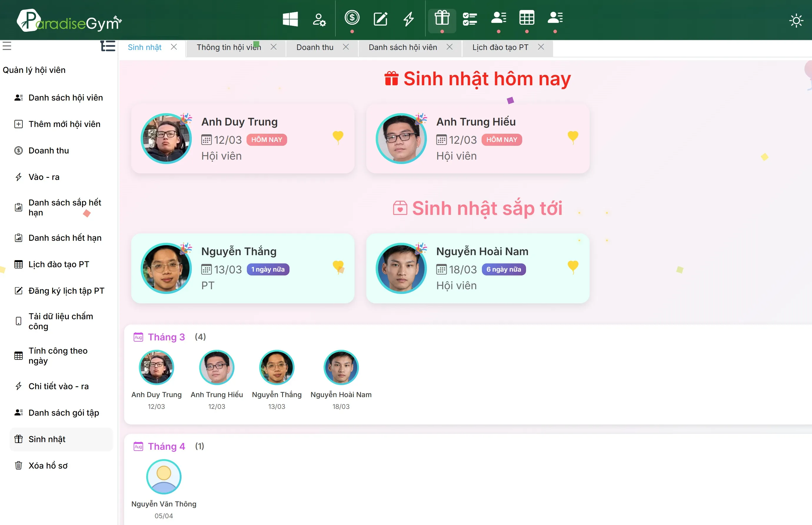The image size is (812, 525).
Task: Collapse sidebar with the hamburger menu icon
Action: 7,46
